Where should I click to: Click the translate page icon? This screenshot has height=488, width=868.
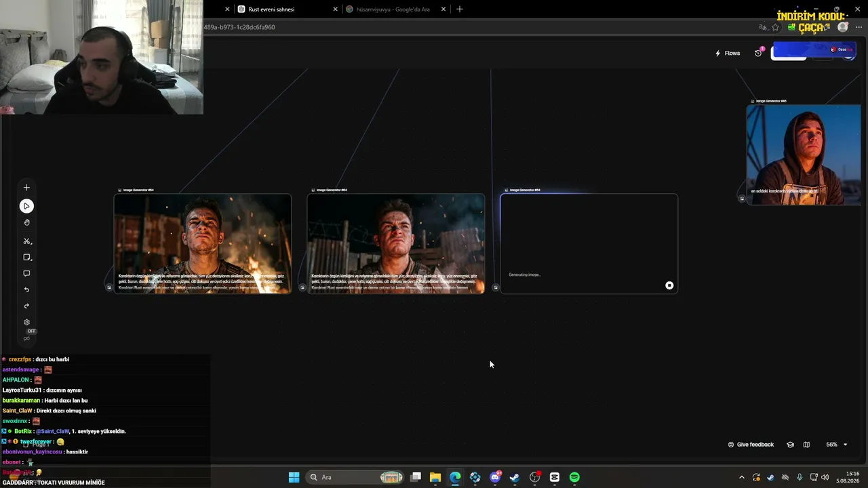tap(763, 27)
